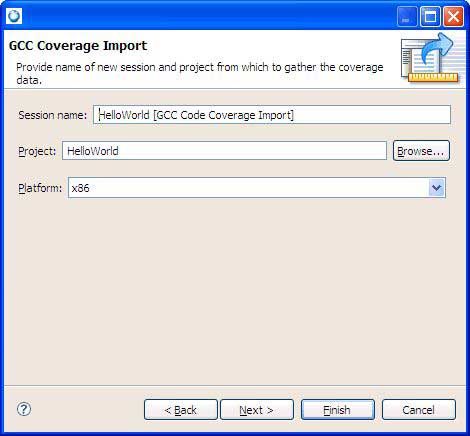This screenshot has height=436, width=470.
Task: Click the Project text field
Action: pyautogui.click(x=224, y=151)
